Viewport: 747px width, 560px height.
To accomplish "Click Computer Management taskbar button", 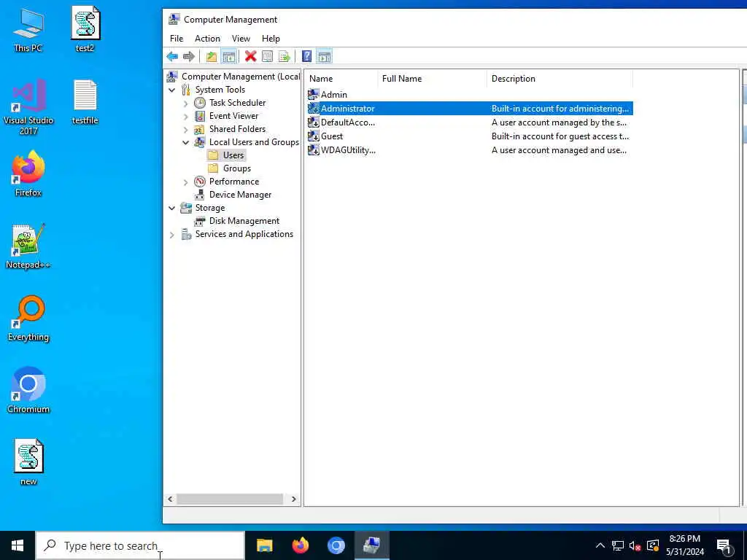I will [x=371, y=545].
